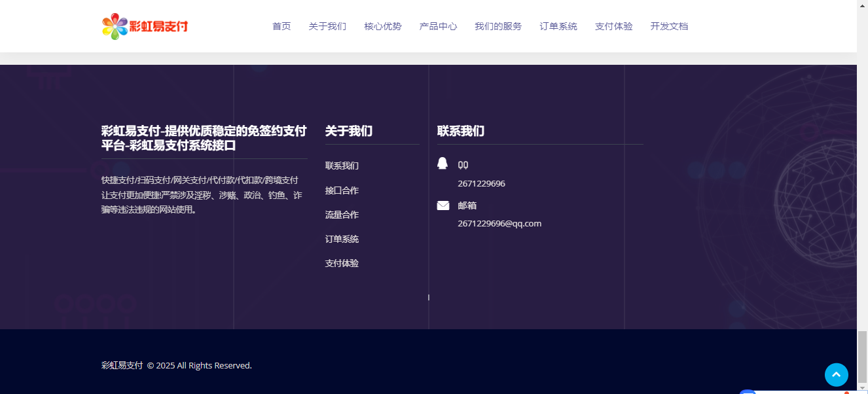The image size is (868, 394).
Task: Open the 关于我们 nav item
Action: click(327, 26)
